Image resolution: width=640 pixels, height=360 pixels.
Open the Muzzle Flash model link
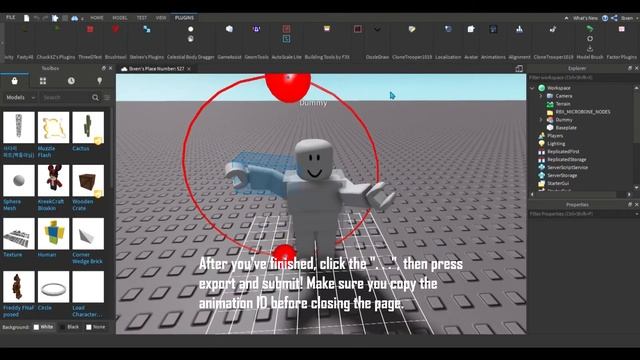coord(46,152)
